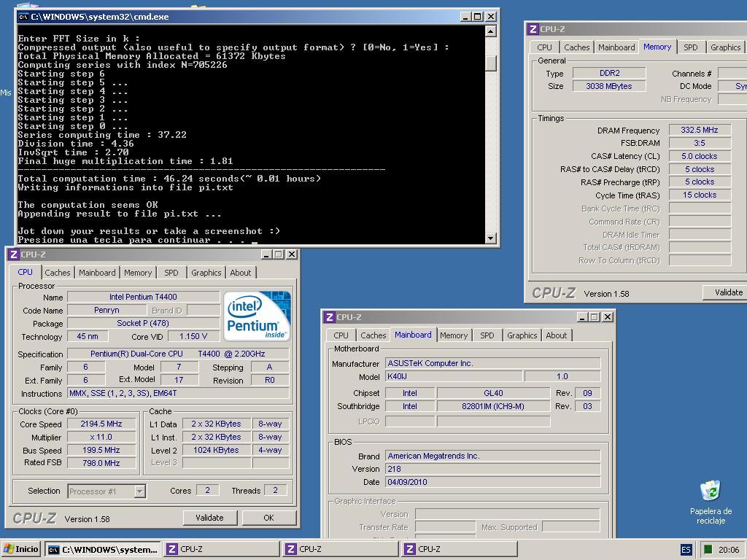Click the Name field showing Intel Pentium T4400
Screen dimensions: 747x560
tap(143, 297)
